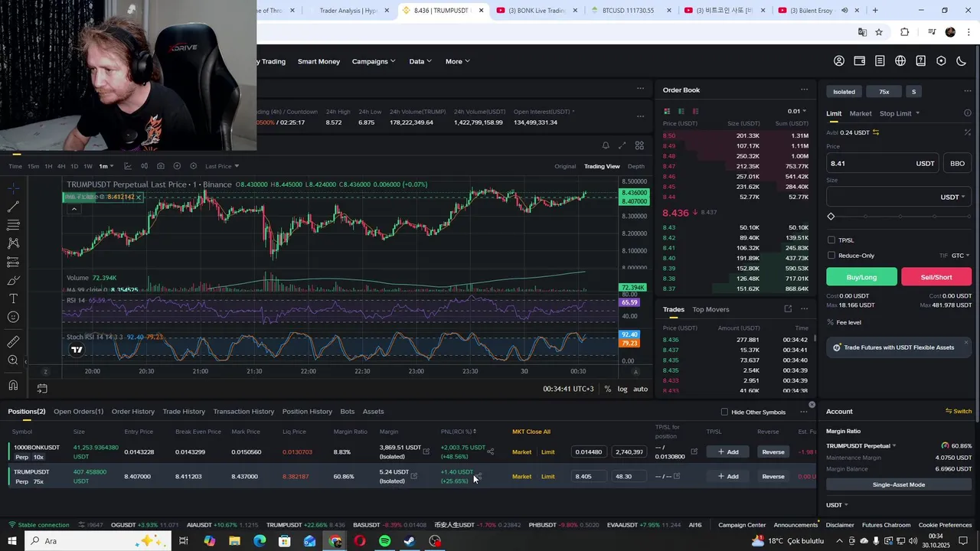980x551 pixels.
Task: Enable the Reduce-Only checkbox
Action: point(831,256)
